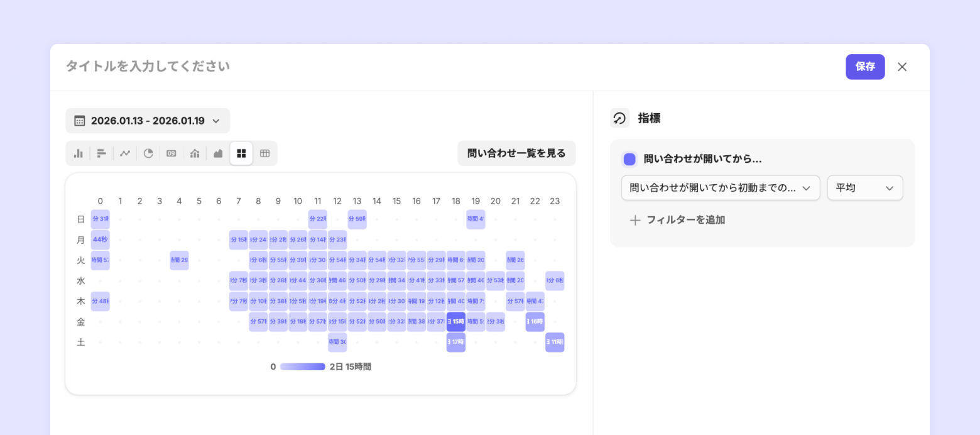Click the darkest heatmap cell on Friday at 18
Viewport: 980px width, 435px height.
coord(456,322)
